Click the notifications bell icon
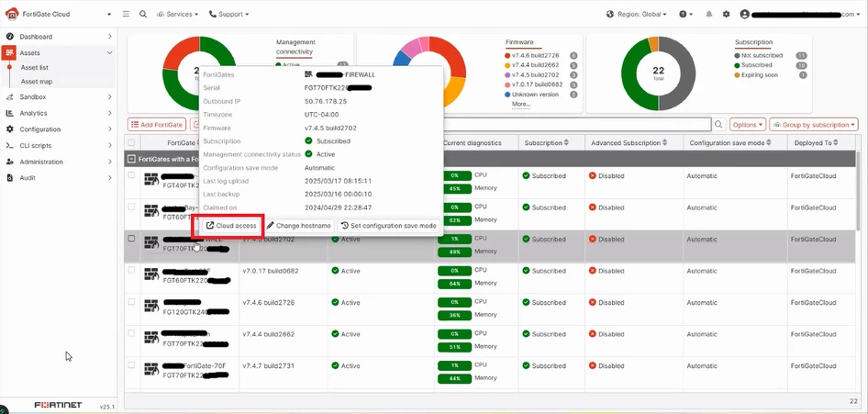Viewport: 868px width, 414px height. point(709,15)
